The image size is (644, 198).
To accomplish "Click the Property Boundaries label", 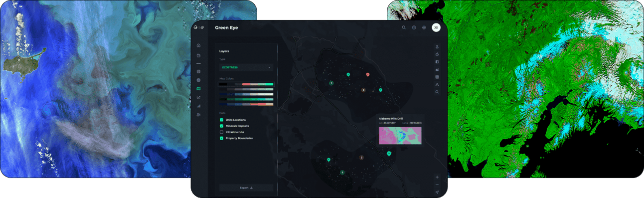I will coord(239,138).
